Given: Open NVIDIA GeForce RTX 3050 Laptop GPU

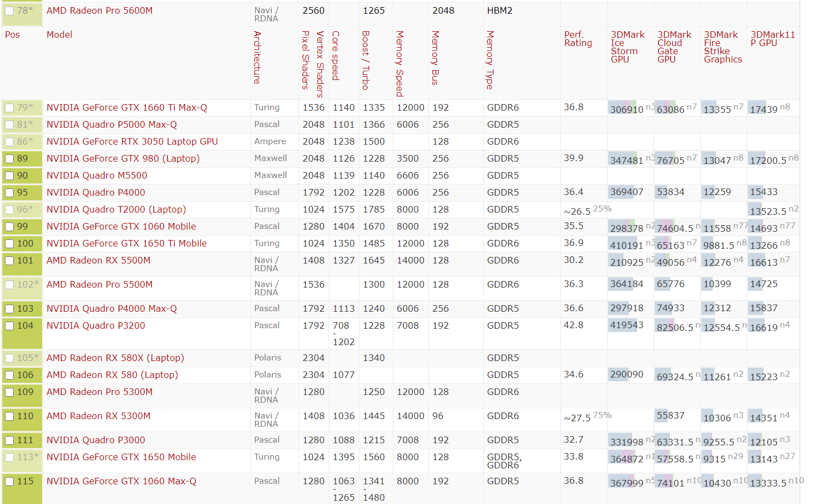Looking at the screenshot, I should pos(132,141).
